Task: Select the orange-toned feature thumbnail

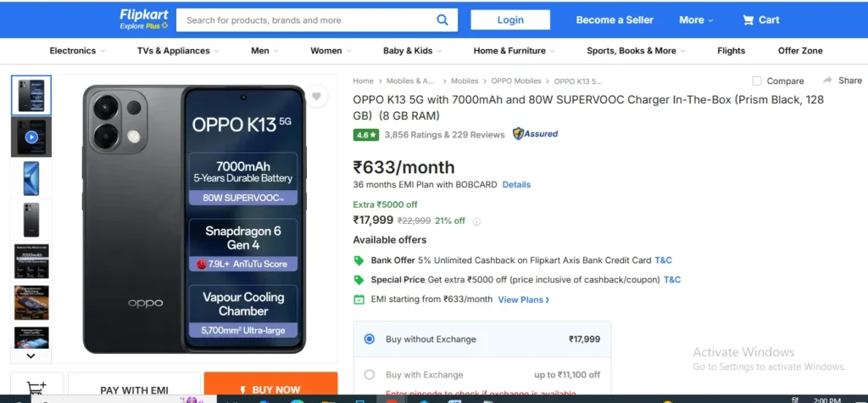Action: 31,303
